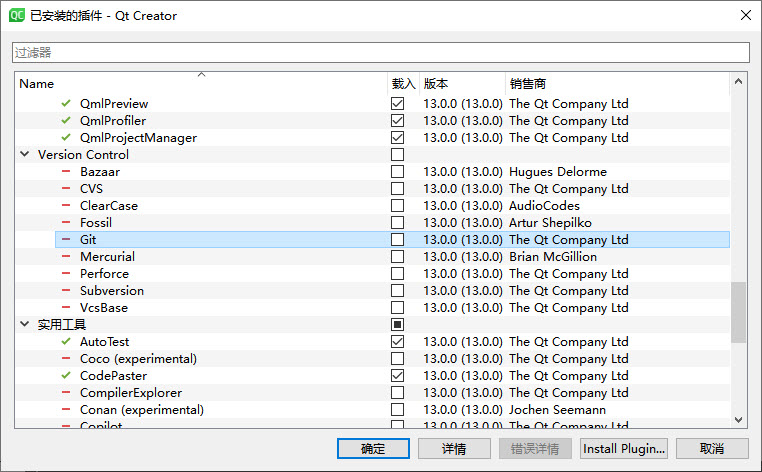Image resolution: width=762 pixels, height=472 pixels.
Task: Select the VcsBase plugin row
Action: (x=373, y=308)
